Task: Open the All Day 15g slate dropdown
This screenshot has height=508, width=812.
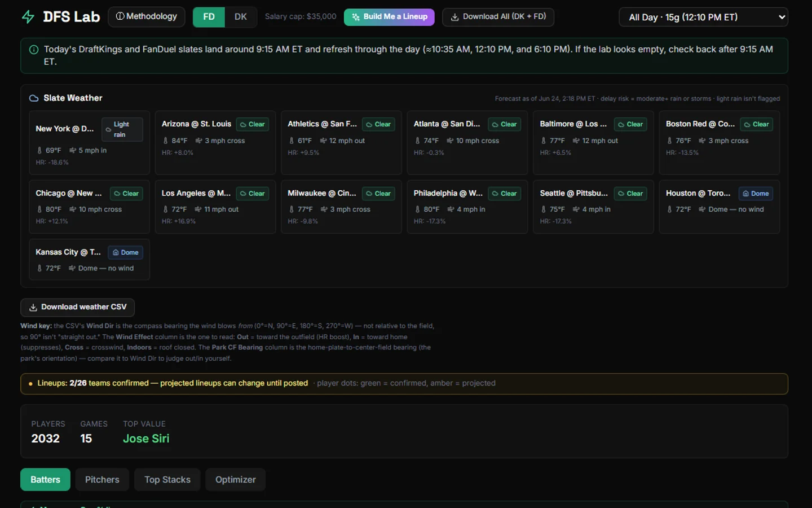Action: click(x=703, y=17)
